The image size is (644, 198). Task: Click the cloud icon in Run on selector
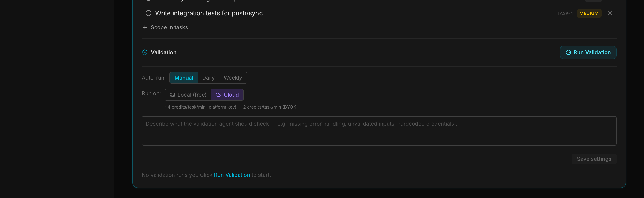click(218, 95)
